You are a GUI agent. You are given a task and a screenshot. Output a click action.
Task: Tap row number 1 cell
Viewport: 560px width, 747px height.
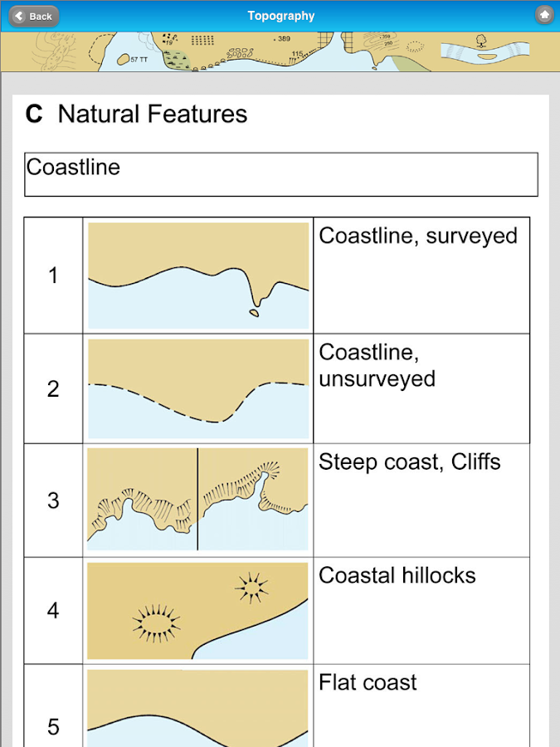pos(53,276)
